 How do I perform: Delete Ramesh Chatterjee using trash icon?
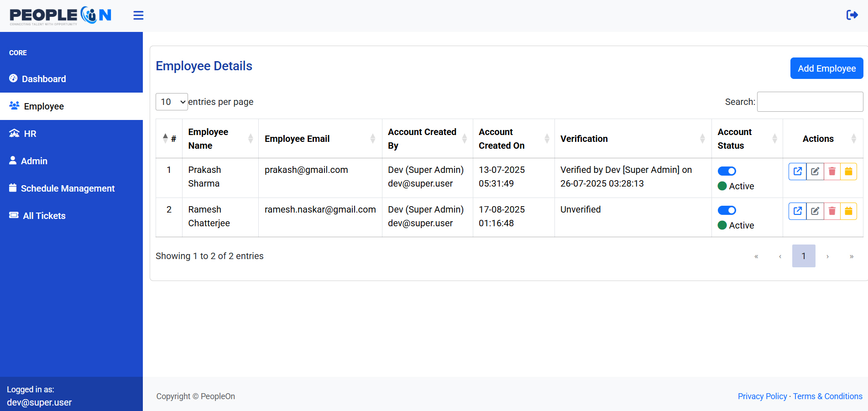[x=832, y=211]
